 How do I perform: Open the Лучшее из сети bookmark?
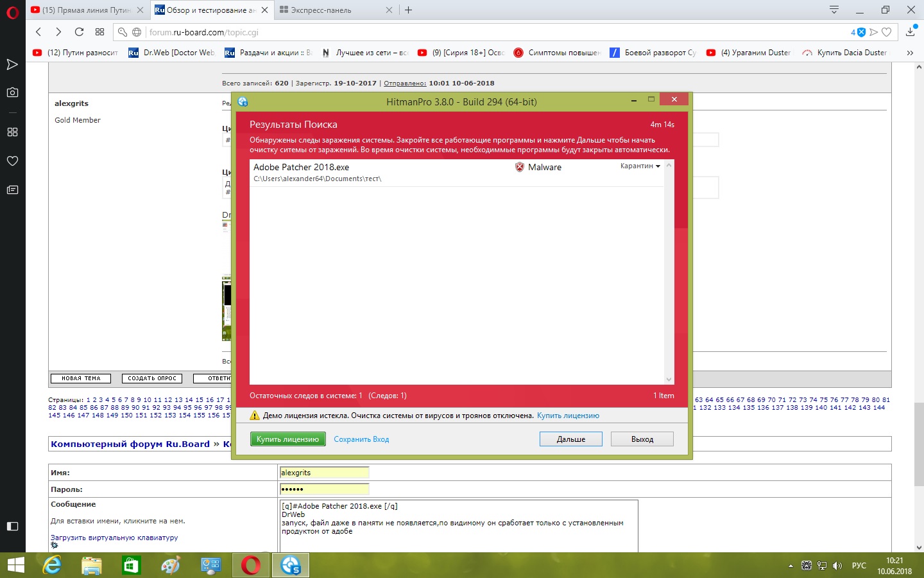click(364, 53)
